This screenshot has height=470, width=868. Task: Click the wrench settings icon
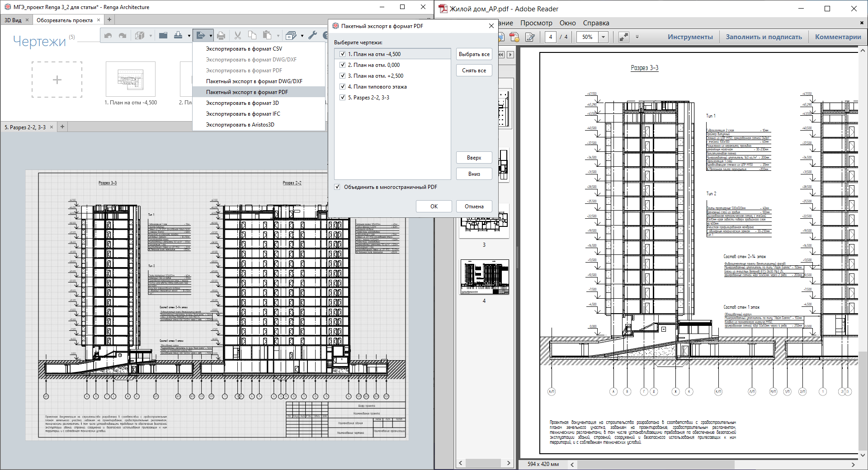pyautogui.click(x=312, y=36)
